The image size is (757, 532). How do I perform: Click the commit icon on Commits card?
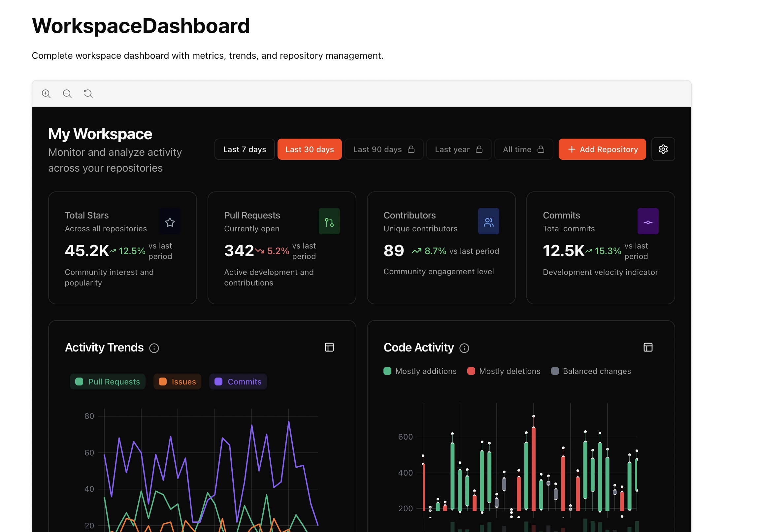[x=648, y=221]
